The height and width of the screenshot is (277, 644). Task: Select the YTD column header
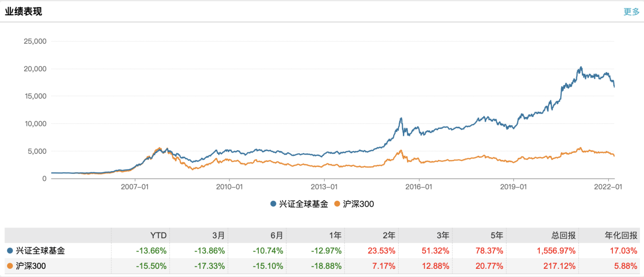click(159, 236)
